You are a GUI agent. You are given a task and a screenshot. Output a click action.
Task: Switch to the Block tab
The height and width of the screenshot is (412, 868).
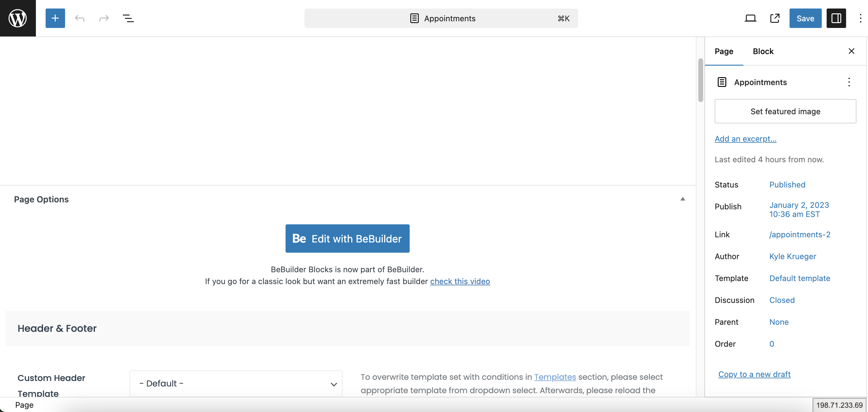(x=763, y=51)
